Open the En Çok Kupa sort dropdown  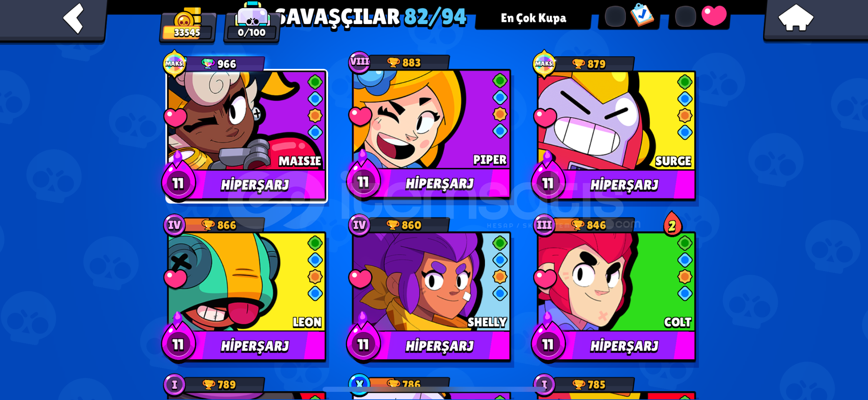[534, 18]
